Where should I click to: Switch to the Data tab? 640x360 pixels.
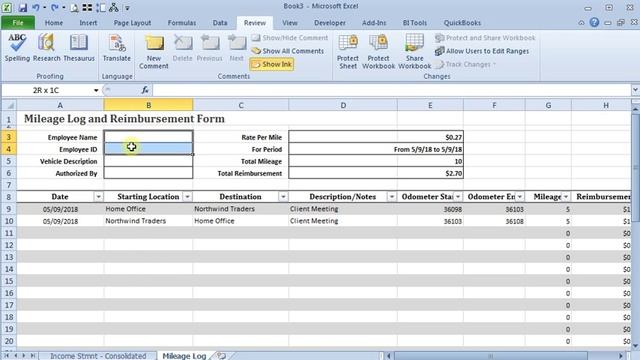tap(220, 23)
